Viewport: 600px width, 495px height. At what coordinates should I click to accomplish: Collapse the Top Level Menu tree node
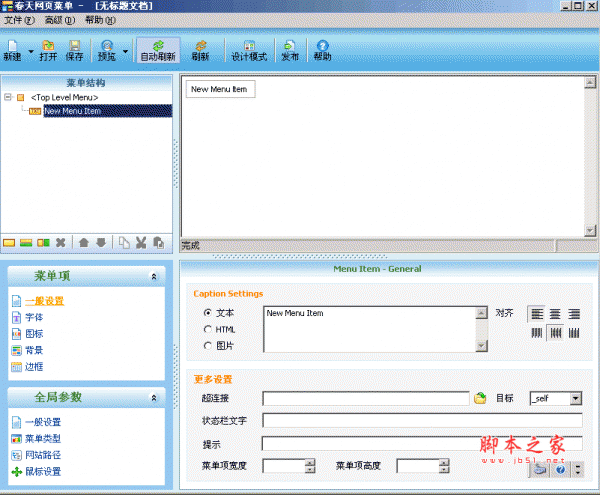click(8, 97)
